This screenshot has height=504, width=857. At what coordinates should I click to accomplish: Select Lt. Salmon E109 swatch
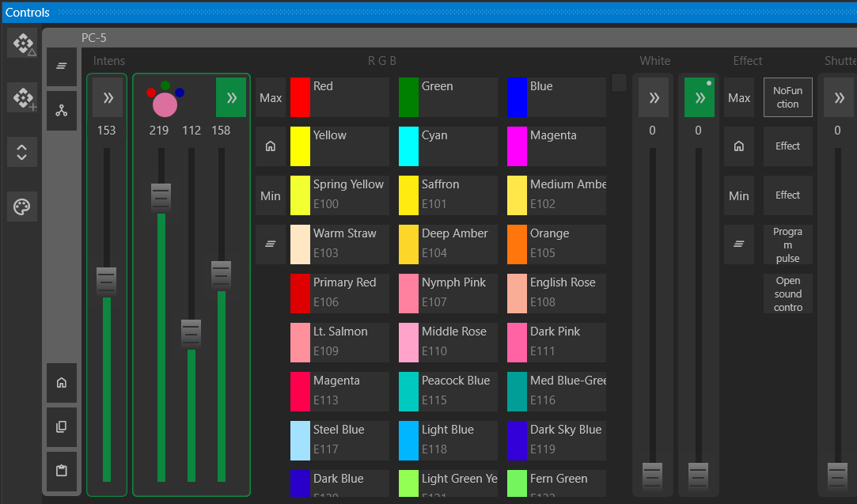point(339,343)
